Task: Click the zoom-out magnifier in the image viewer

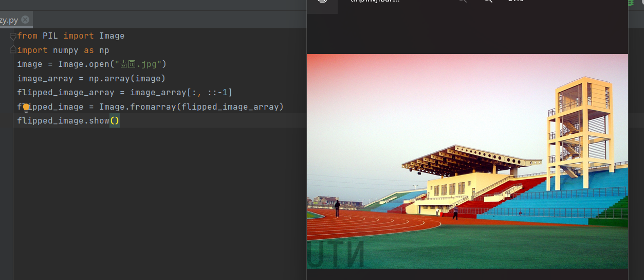Action: click(462, 1)
